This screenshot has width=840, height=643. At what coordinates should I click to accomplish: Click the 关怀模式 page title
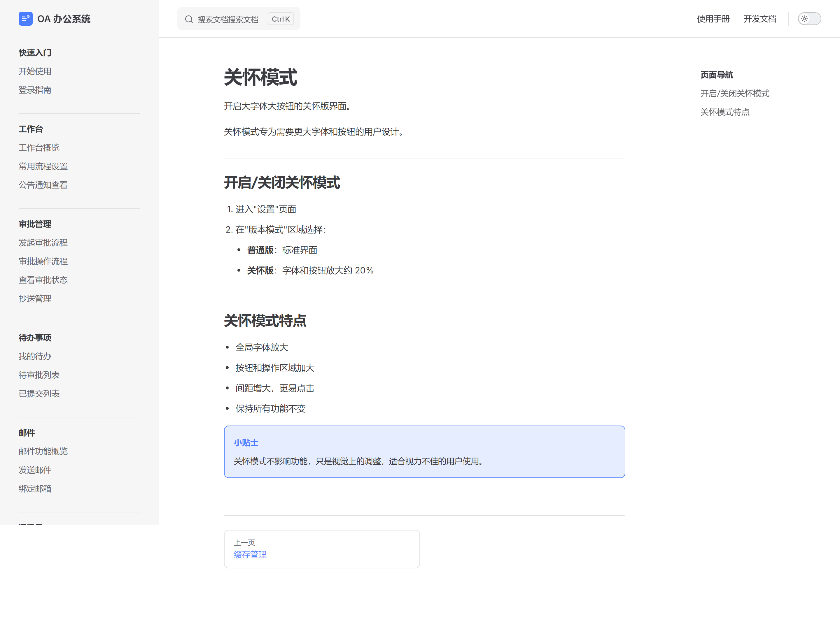260,77
